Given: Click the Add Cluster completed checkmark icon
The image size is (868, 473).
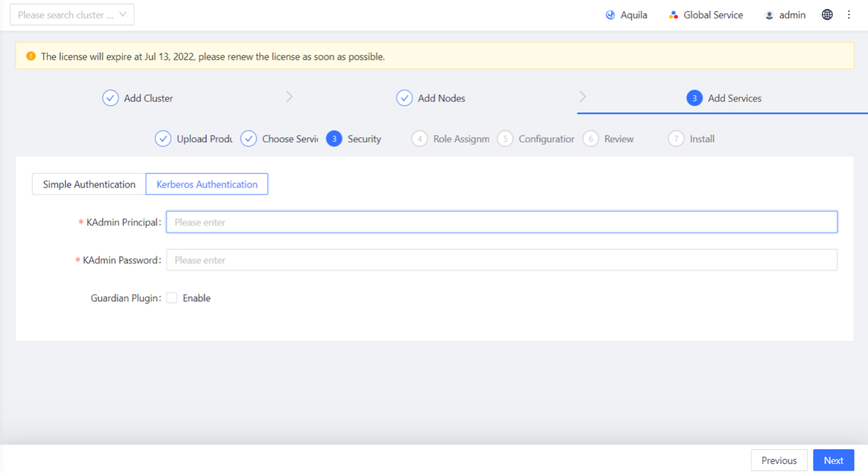Looking at the screenshot, I should 111,98.
